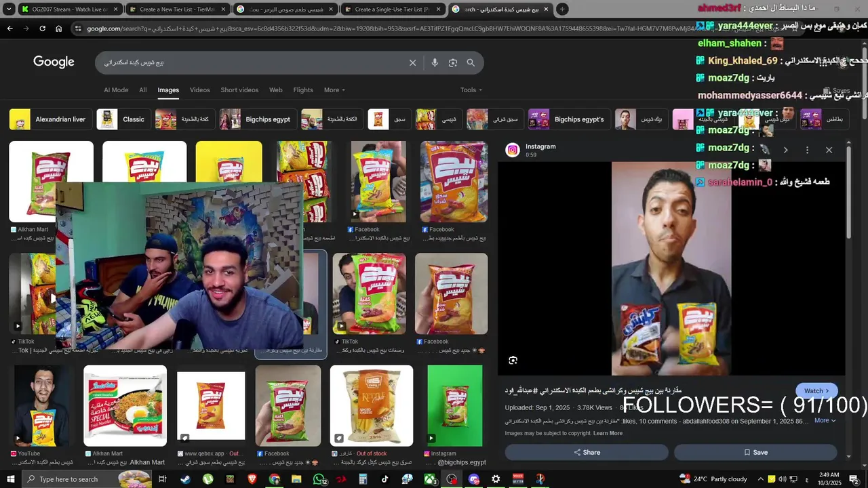Viewport: 868px width, 488px height.
Task: Open Task View on taskbar
Action: 163,479
